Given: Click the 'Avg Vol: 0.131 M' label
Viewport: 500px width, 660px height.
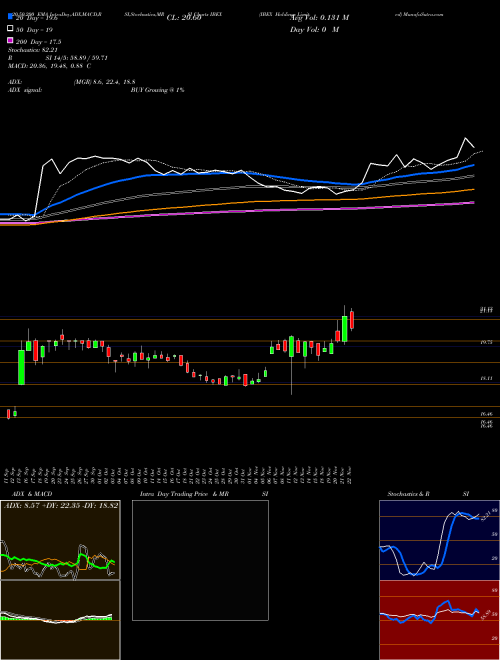Looking at the screenshot, I should [319, 18].
